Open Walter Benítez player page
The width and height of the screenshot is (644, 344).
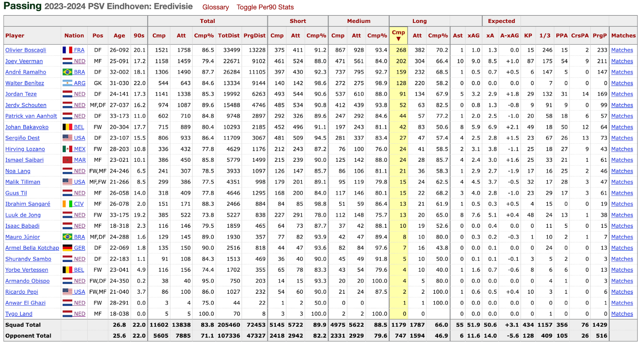pyautogui.click(x=25, y=83)
